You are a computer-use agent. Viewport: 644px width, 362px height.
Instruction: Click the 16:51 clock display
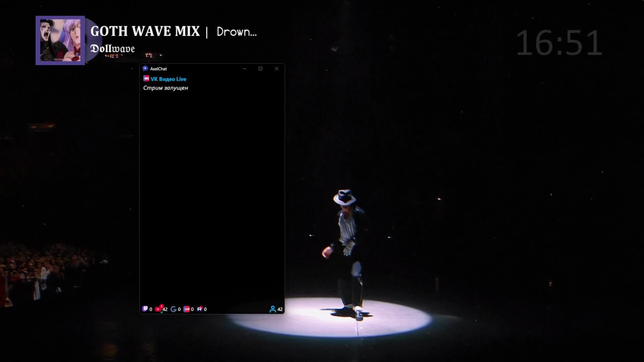click(x=559, y=43)
